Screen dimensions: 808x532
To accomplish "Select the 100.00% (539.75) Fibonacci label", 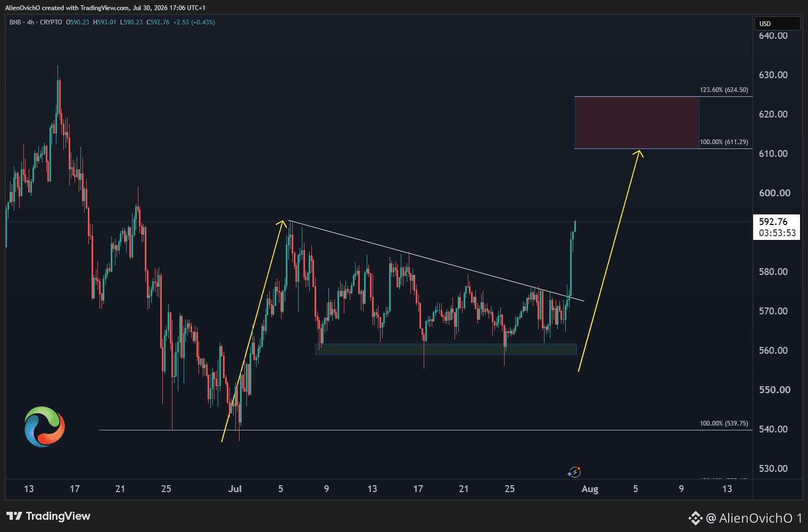I will click(724, 423).
